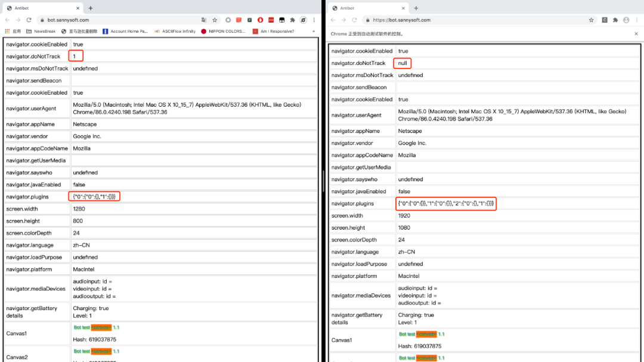This screenshot has height=362, width=644.
Task: Click the forward arrow in the right browser
Action: (344, 20)
